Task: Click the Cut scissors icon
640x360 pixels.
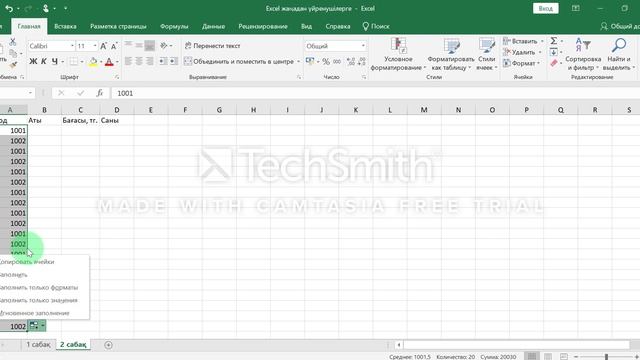Action: tap(13, 41)
